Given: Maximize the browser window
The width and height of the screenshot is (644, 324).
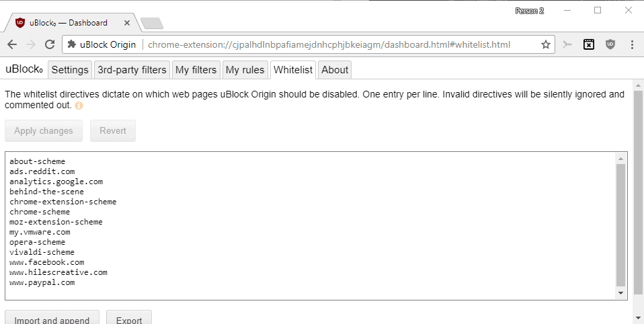Looking at the screenshot, I should pos(598,11).
